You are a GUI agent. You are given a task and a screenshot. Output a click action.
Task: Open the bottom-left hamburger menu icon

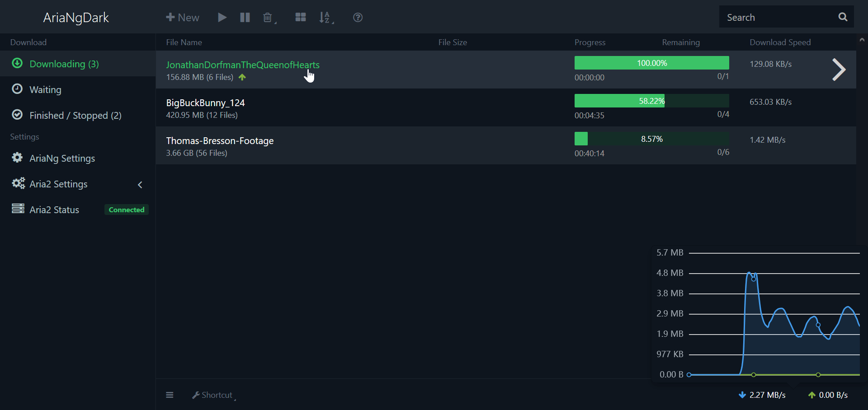click(x=170, y=395)
